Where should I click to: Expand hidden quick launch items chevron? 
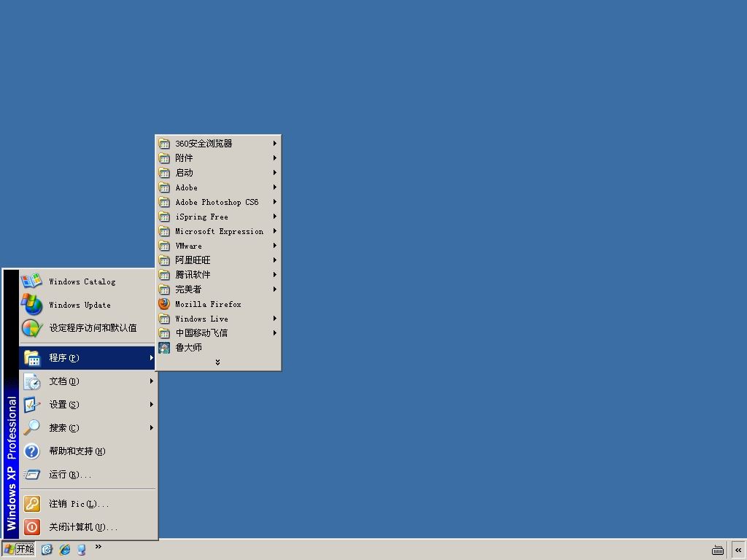point(98,547)
